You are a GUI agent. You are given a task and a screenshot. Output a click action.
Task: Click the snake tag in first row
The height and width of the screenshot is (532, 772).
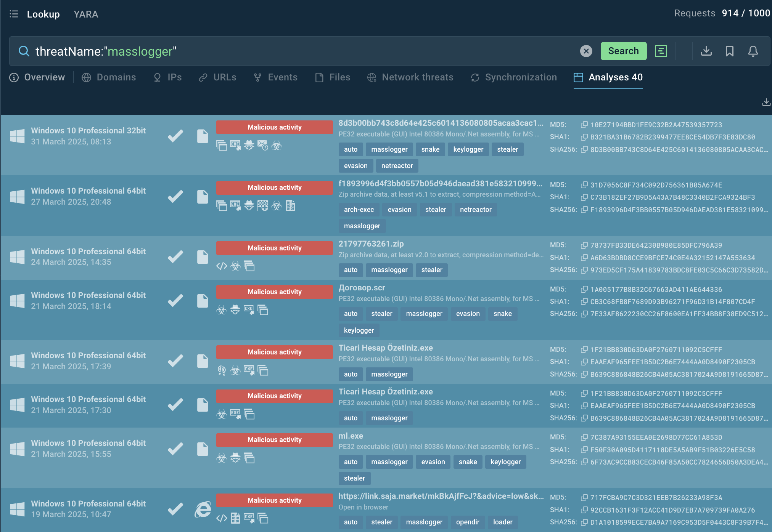430,149
